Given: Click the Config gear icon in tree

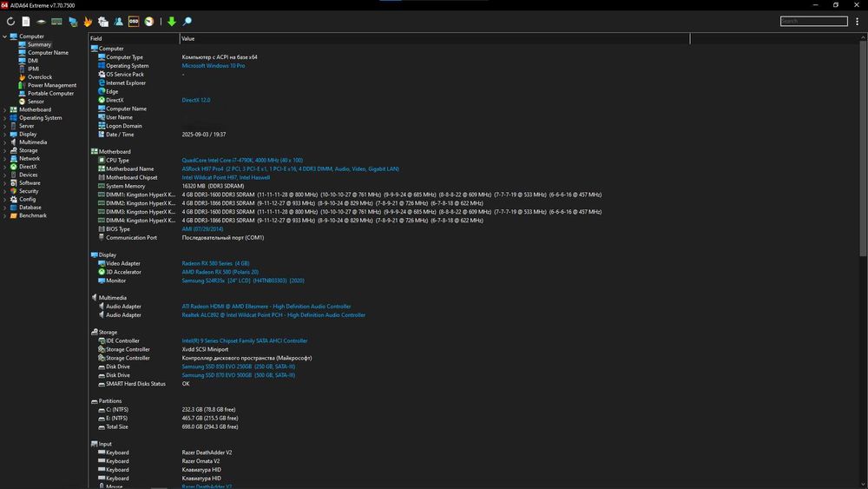Looking at the screenshot, I should pos(13,200).
